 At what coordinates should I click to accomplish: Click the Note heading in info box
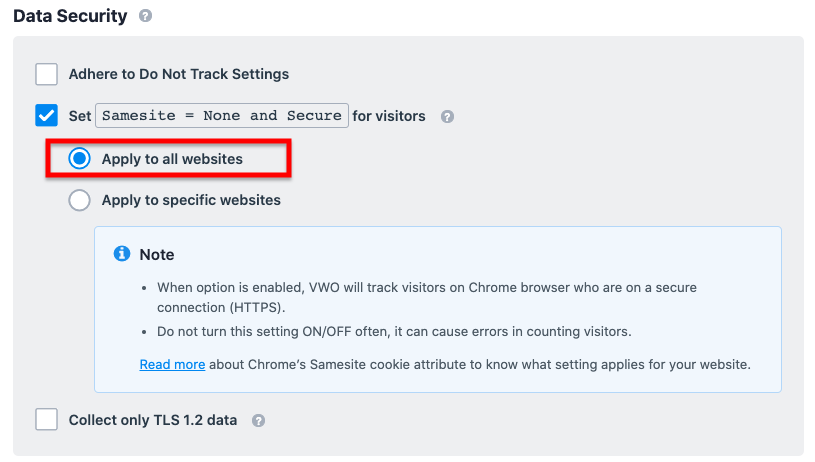pyautogui.click(x=156, y=255)
